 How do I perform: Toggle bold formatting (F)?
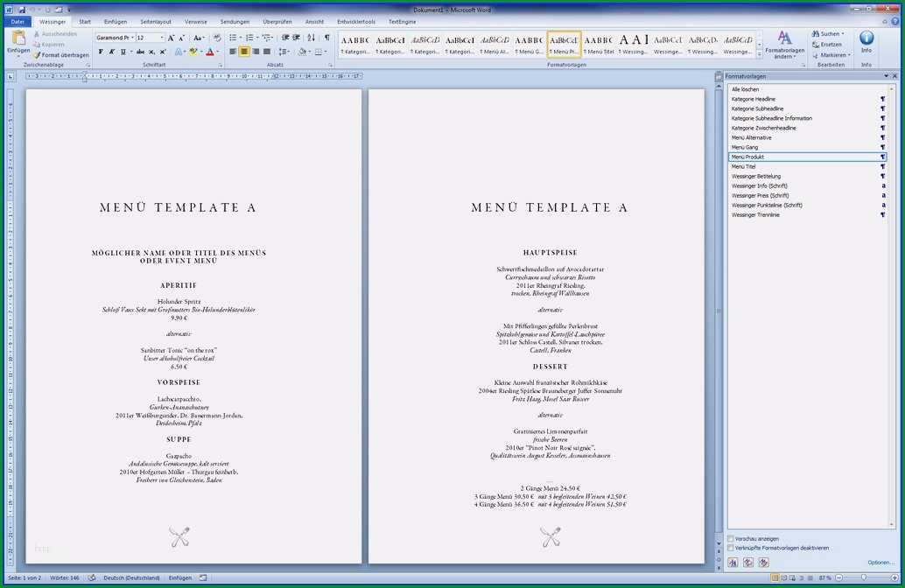click(101, 52)
